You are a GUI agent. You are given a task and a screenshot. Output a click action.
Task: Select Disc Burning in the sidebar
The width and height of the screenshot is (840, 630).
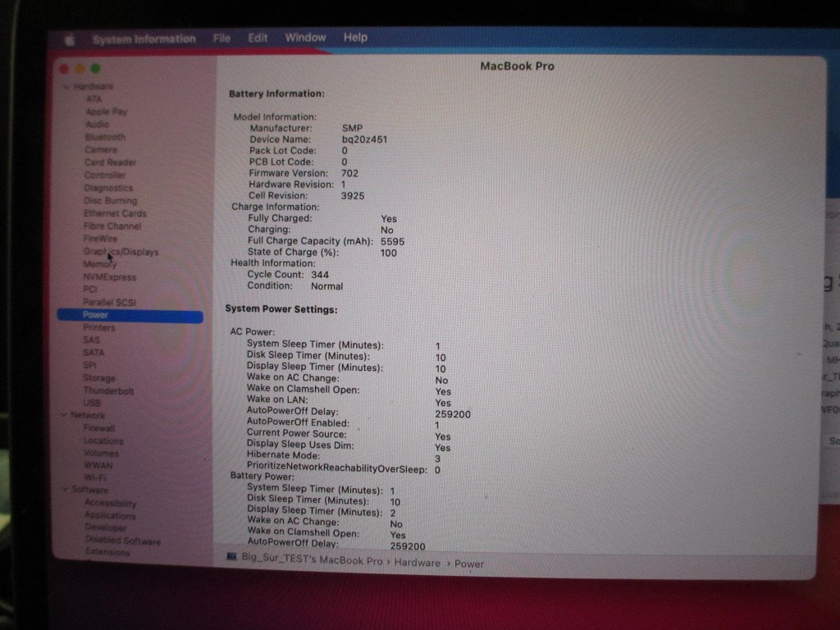pos(111,200)
